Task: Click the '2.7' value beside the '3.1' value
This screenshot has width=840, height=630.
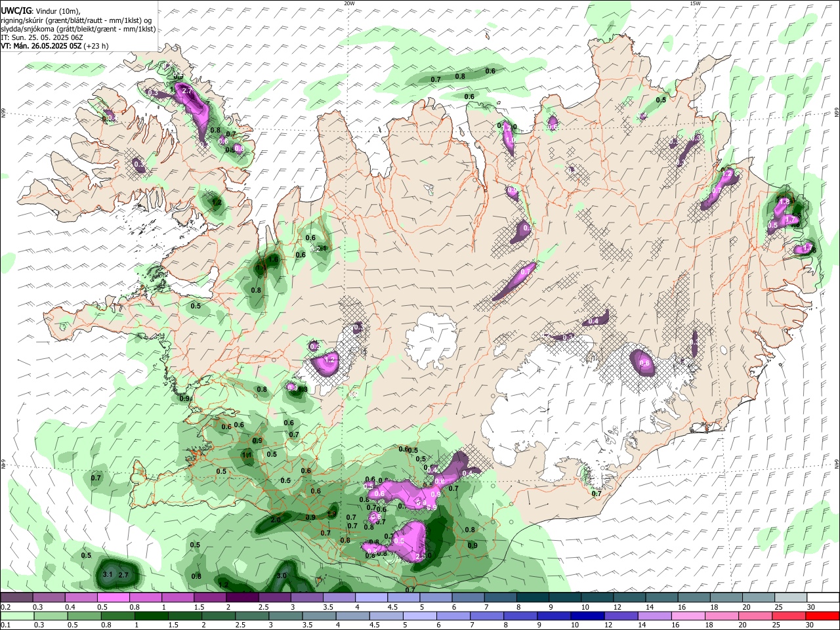Action: click(123, 575)
